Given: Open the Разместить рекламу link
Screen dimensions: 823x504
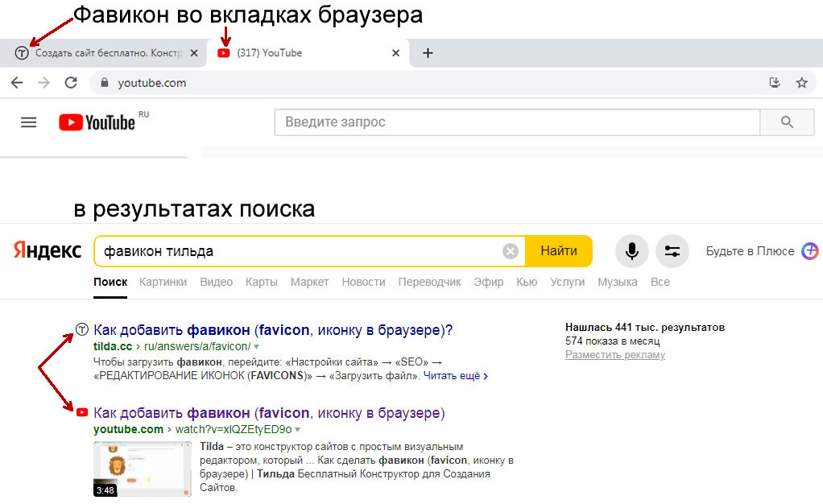Looking at the screenshot, I should (x=615, y=355).
